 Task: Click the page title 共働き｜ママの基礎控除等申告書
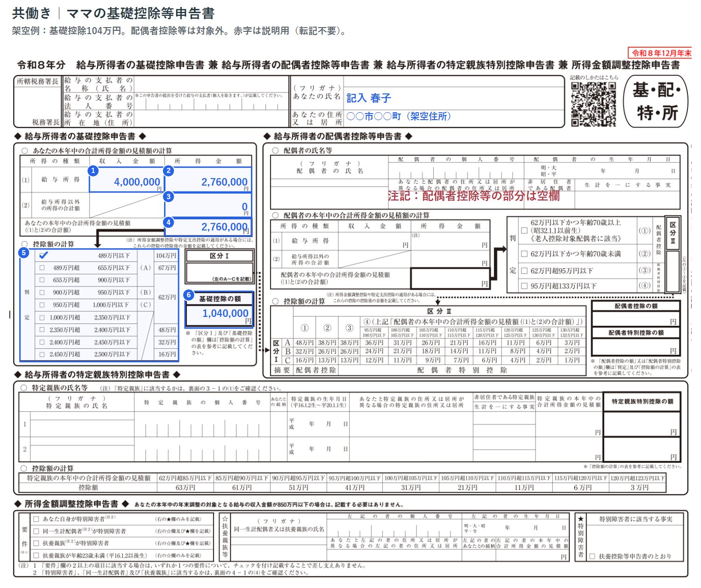(x=114, y=13)
